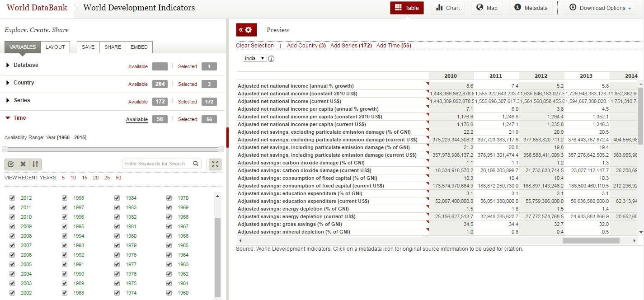
Task: Click the left arrow of the table horizontal scrollbar
Action: [240, 241]
